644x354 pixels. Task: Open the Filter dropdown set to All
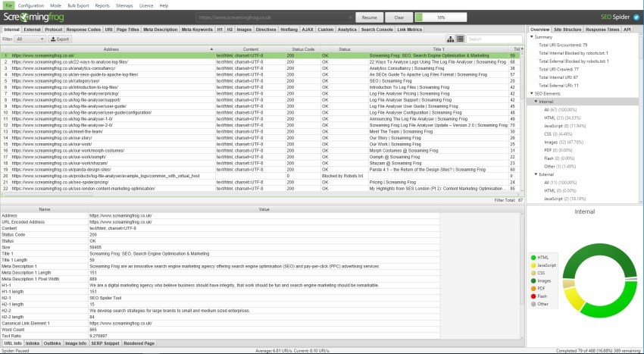tap(30, 39)
